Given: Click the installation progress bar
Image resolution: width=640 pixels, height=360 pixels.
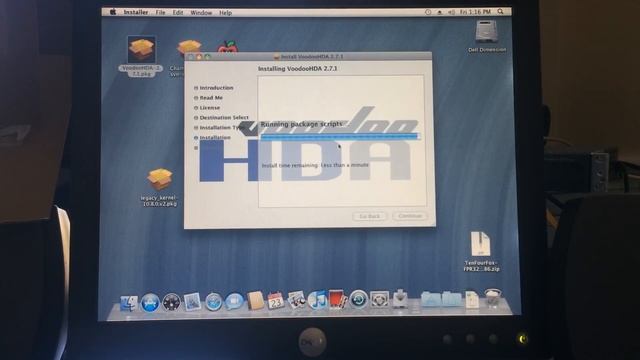Looking at the screenshot, I should (340, 136).
